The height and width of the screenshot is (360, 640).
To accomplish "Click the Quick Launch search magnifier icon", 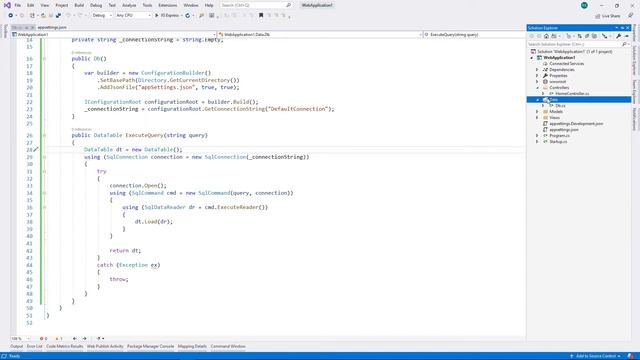I will click(x=289, y=5).
